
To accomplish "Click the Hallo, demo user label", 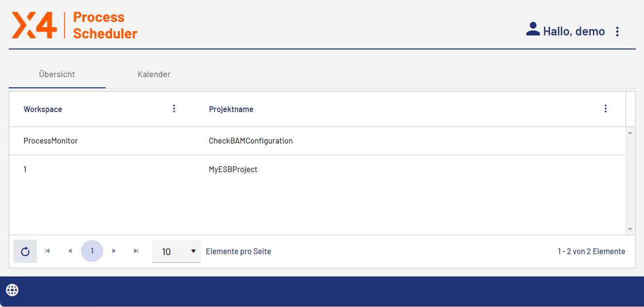I will click(574, 32).
